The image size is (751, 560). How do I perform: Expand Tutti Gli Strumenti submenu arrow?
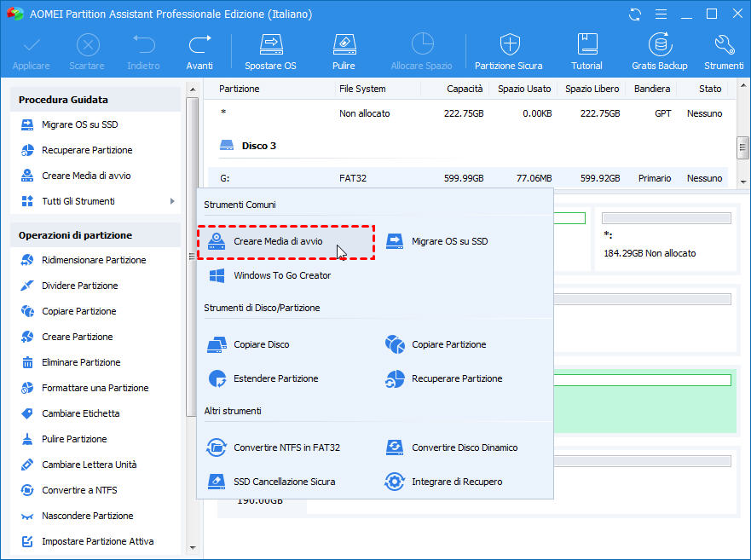[172, 201]
